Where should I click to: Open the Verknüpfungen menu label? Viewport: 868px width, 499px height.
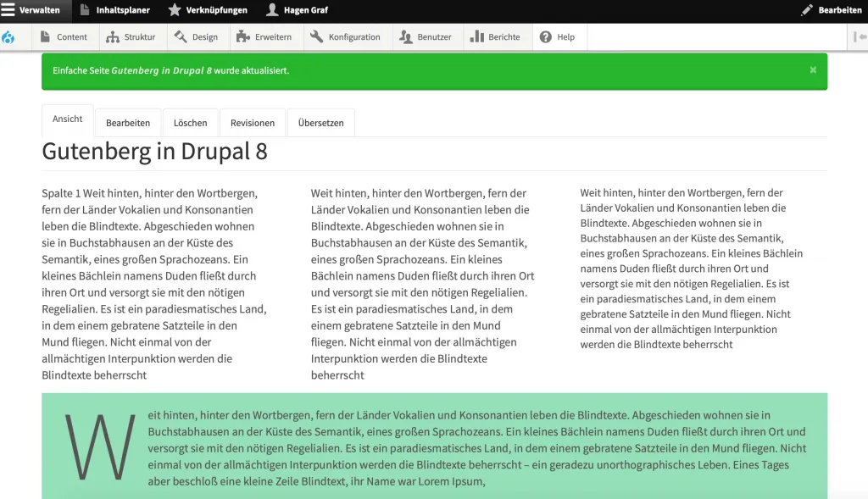coord(216,10)
